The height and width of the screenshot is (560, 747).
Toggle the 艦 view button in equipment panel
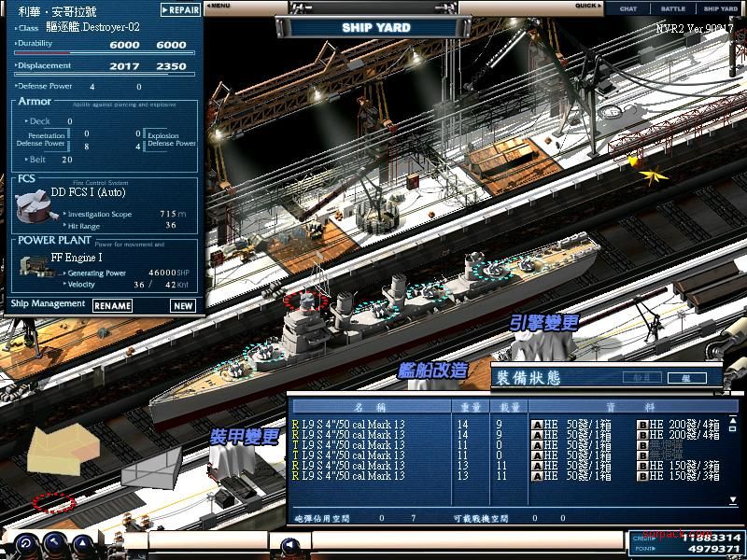point(686,378)
